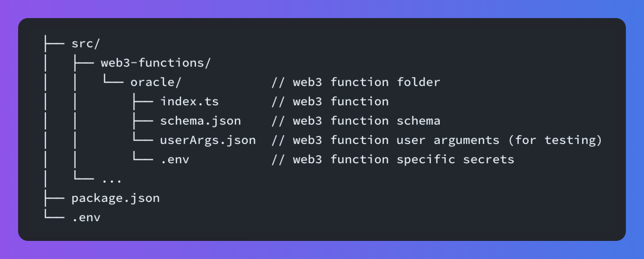Image resolution: width=644 pixels, height=259 pixels.
Task: Click the branch connector before web3-functions/
Action: coord(84,63)
